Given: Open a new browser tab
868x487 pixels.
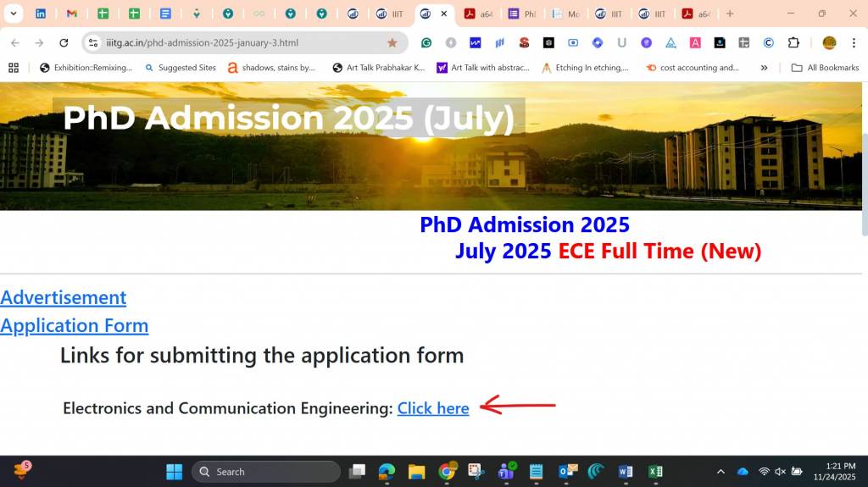Looking at the screenshot, I should [730, 14].
